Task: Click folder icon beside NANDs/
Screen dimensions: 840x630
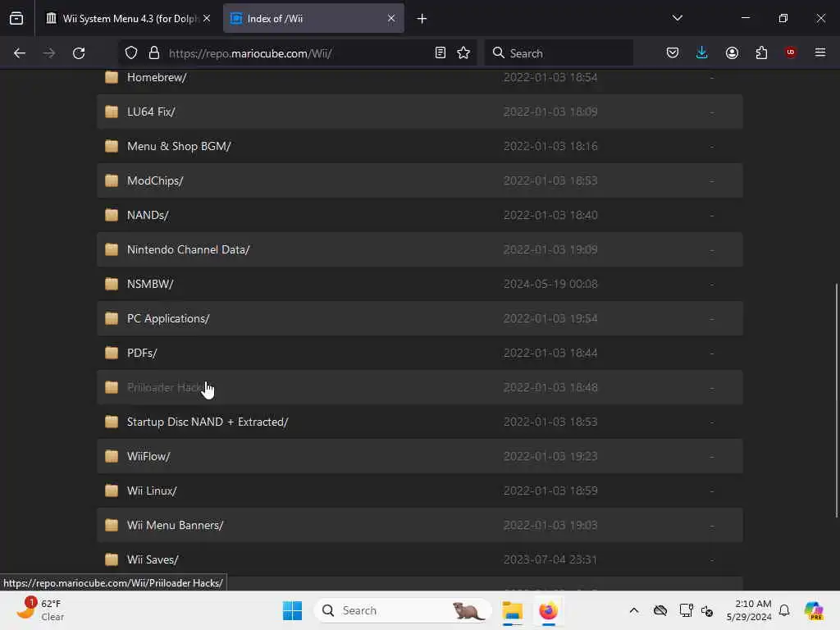Action: 112,215
